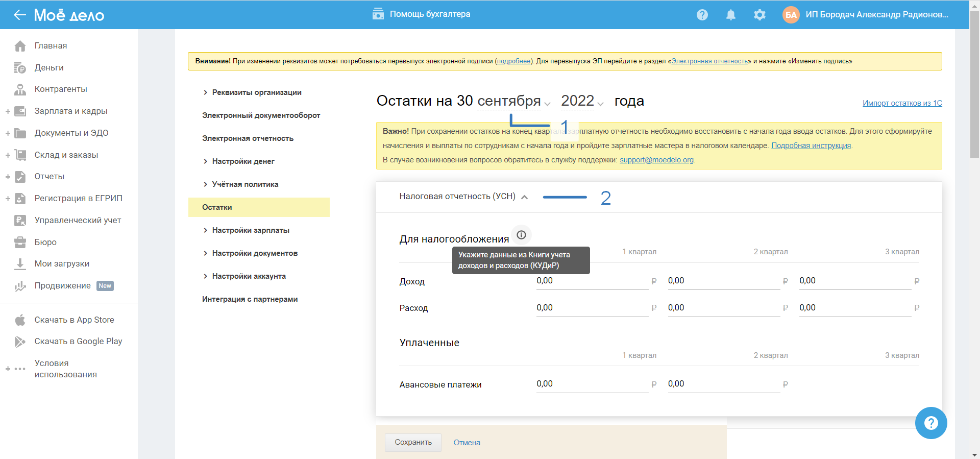Screen dimensions: 980x459
Task: Open notifications bell icon
Action: [731, 15]
